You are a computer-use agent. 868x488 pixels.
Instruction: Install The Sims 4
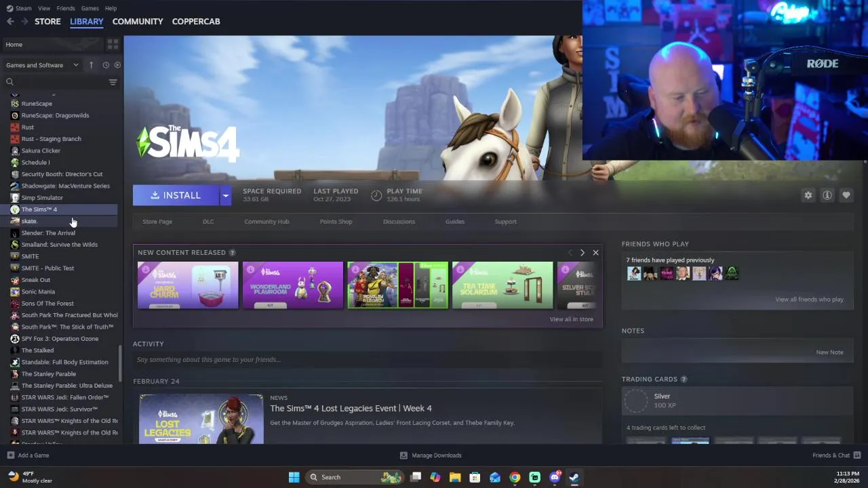click(x=176, y=195)
